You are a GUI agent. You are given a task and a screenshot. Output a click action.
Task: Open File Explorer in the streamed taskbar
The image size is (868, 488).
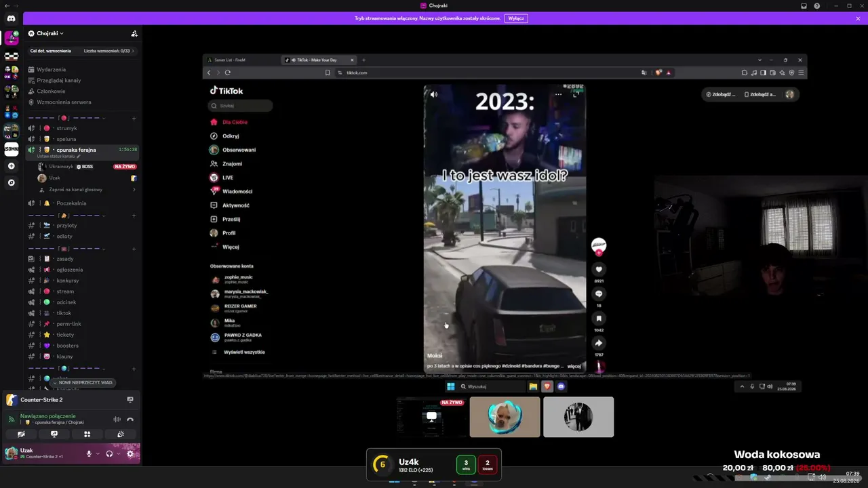point(533,386)
